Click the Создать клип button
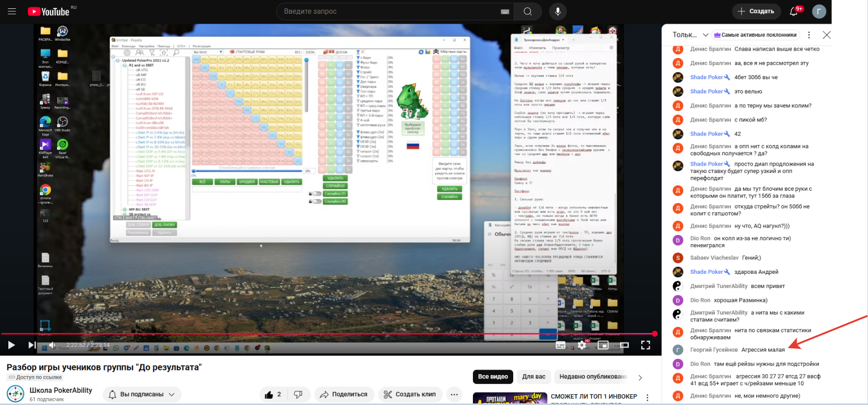Viewport: 868px width, 405px height. click(x=409, y=394)
